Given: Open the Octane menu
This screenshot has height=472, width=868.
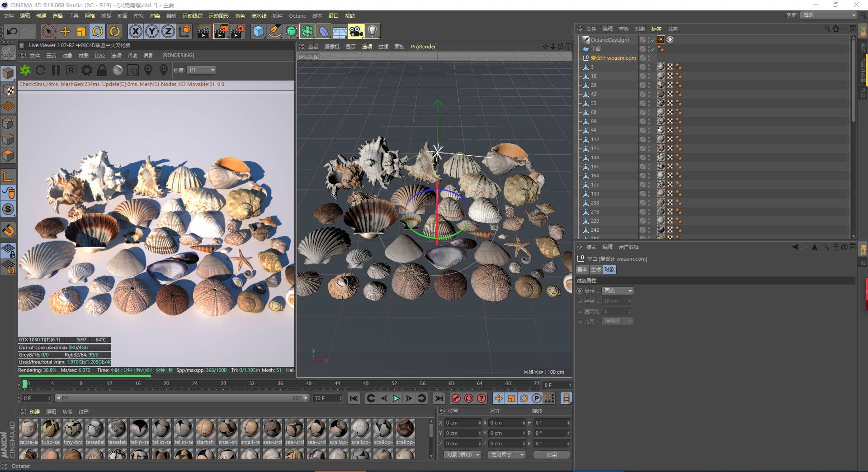Looking at the screenshot, I should [x=297, y=16].
